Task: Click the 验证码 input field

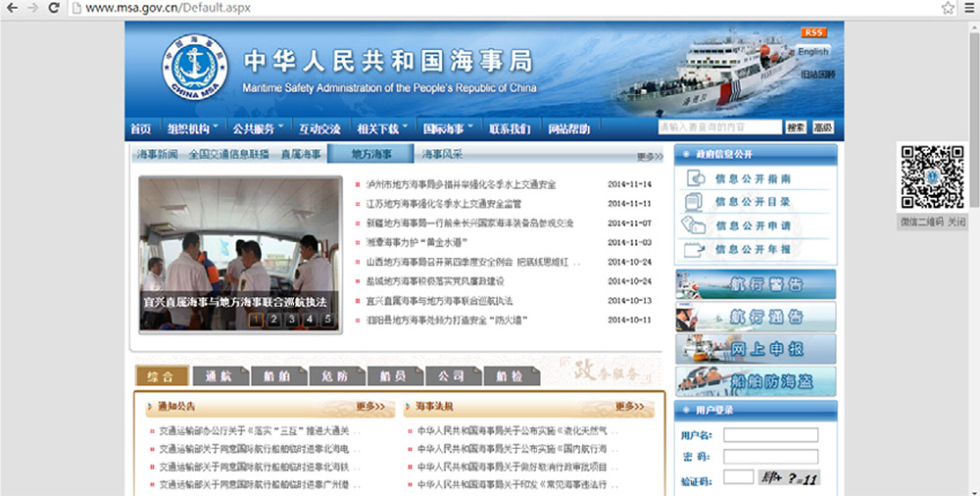Action: click(738, 477)
